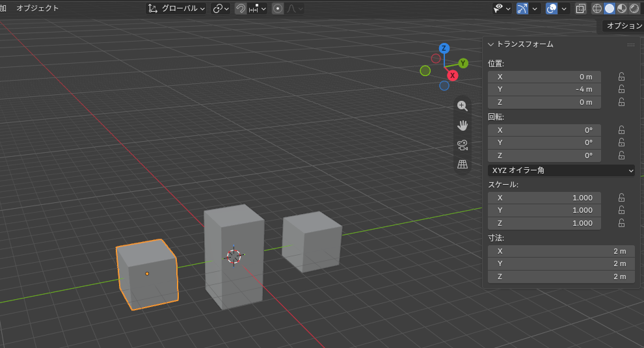The height and width of the screenshot is (348, 644).
Task: Lock the スケール Y value
Action: pos(621,210)
